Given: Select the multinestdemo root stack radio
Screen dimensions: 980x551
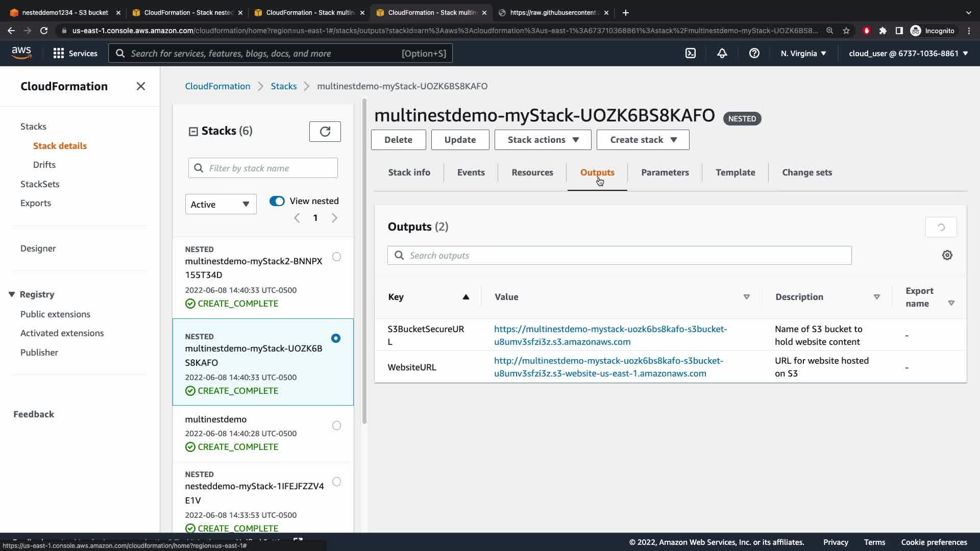Looking at the screenshot, I should [x=336, y=425].
